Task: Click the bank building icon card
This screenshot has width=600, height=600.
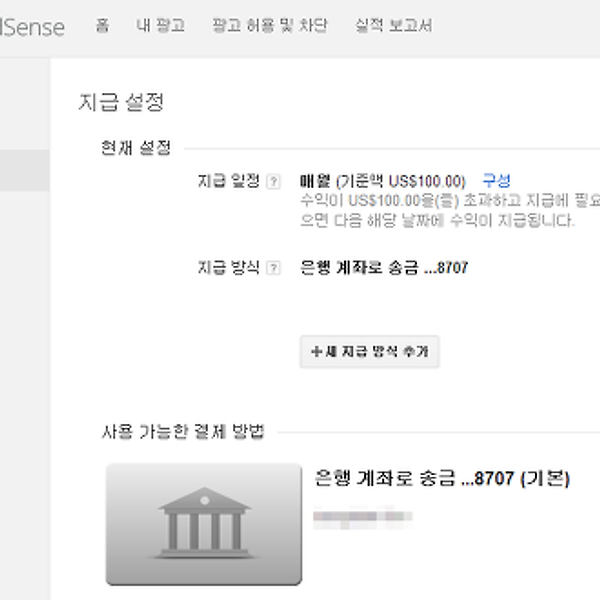Action: [x=203, y=523]
